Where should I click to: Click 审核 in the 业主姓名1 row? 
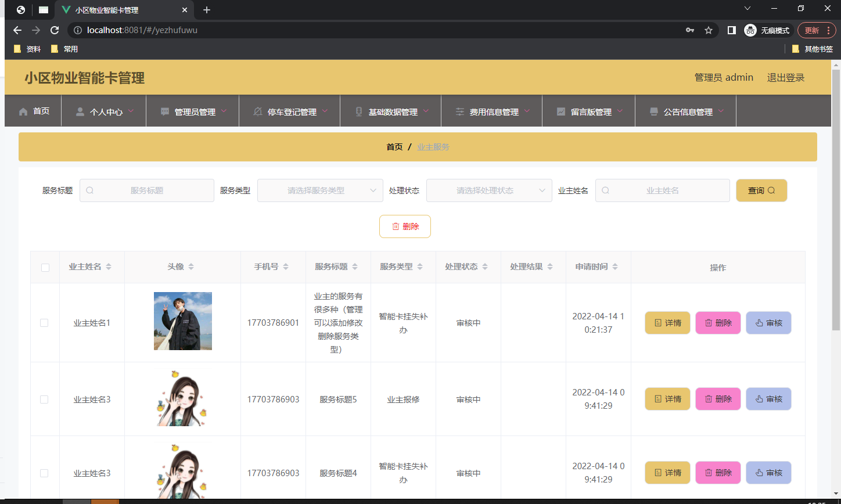(768, 323)
